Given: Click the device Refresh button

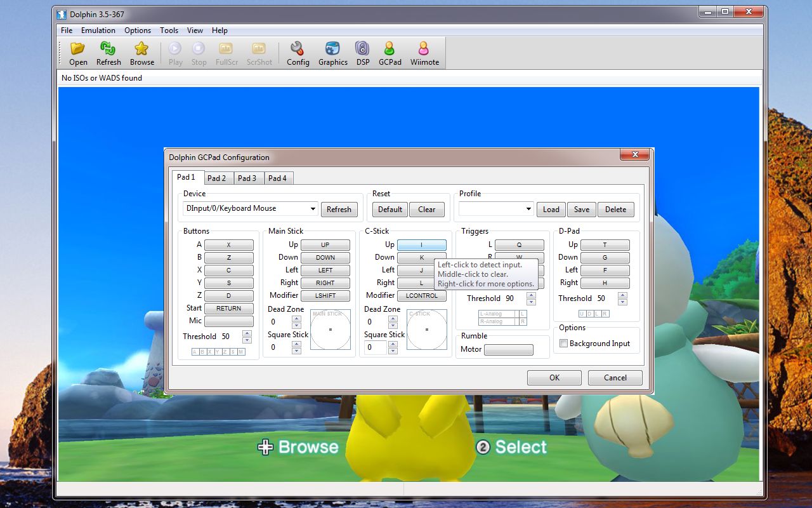Looking at the screenshot, I should pyautogui.click(x=339, y=210).
